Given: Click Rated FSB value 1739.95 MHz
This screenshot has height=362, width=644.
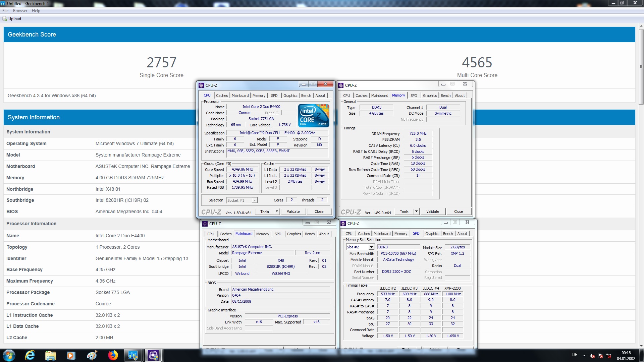Looking at the screenshot, I should pos(242,188).
